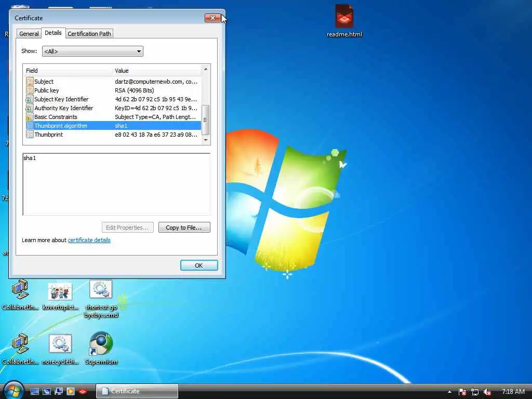Screen dimensions: 532x399
Task: Click the field list scroll down arrow
Action: click(x=206, y=140)
